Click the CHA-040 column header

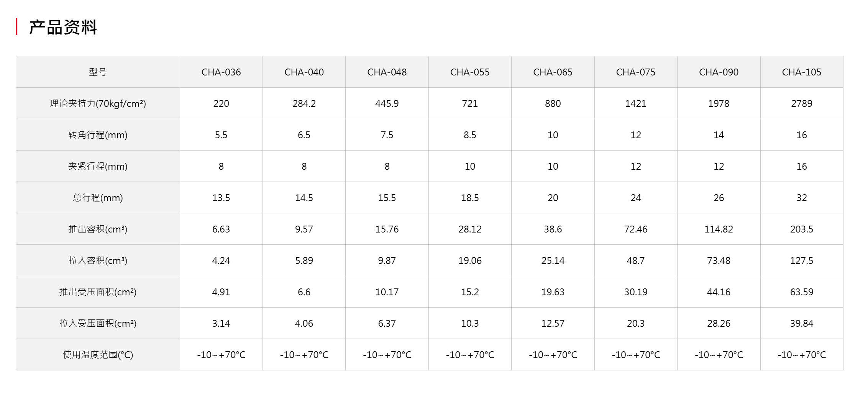pyautogui.click(x=304, y=72)
